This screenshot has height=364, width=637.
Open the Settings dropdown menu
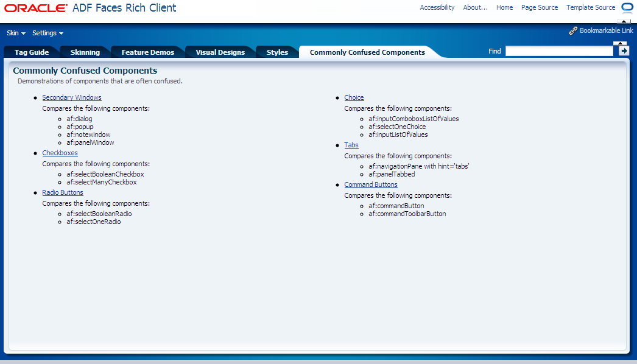point(47,33)
